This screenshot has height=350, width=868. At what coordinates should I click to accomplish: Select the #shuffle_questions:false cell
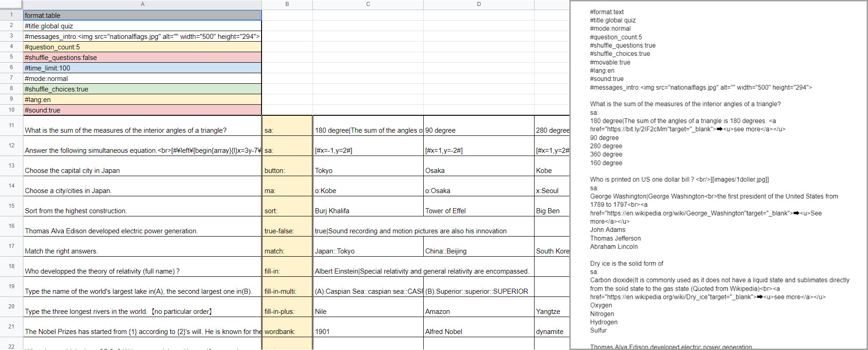click(x=142, y=58)
